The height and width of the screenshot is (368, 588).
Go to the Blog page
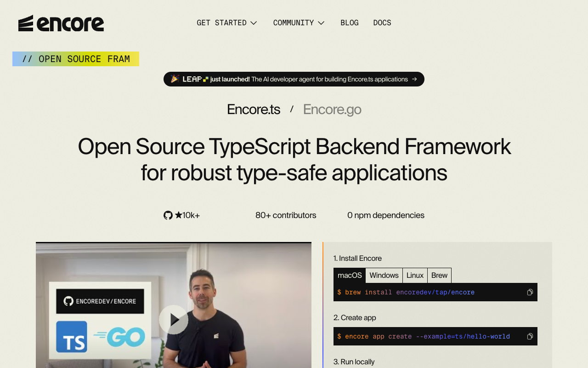pyautogui.click(x=350, y=23)
